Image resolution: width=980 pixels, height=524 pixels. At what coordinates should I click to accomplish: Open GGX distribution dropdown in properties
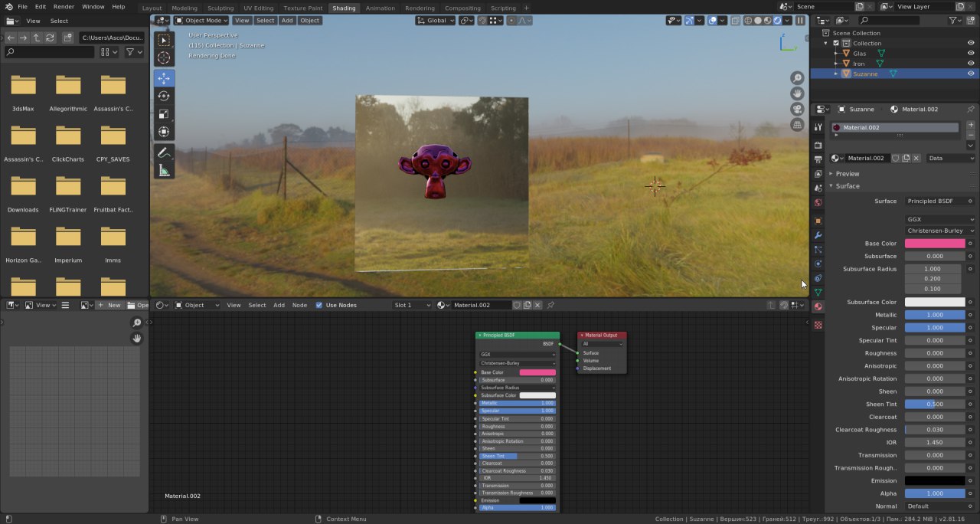coord(940,219)
